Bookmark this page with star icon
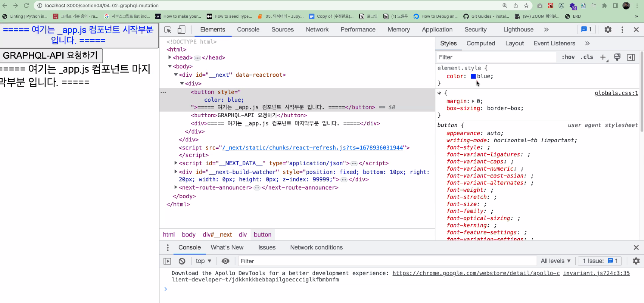The image size is (644, 303). pyautogui.click(x=526, y=6)
